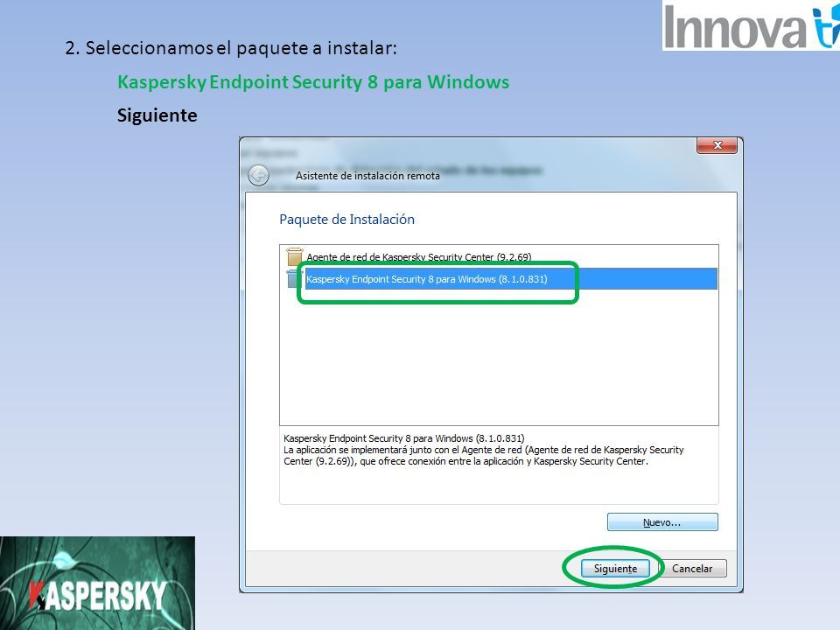This screenshot has width=840, height=630.
Task: Click the Paquete de Instalación heading
Action: (346, 220)
